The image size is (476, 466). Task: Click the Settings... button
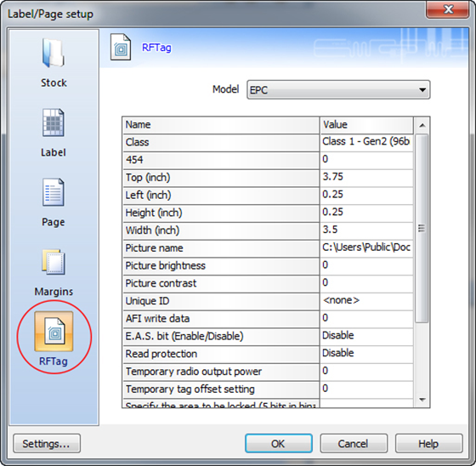(47, 444)
